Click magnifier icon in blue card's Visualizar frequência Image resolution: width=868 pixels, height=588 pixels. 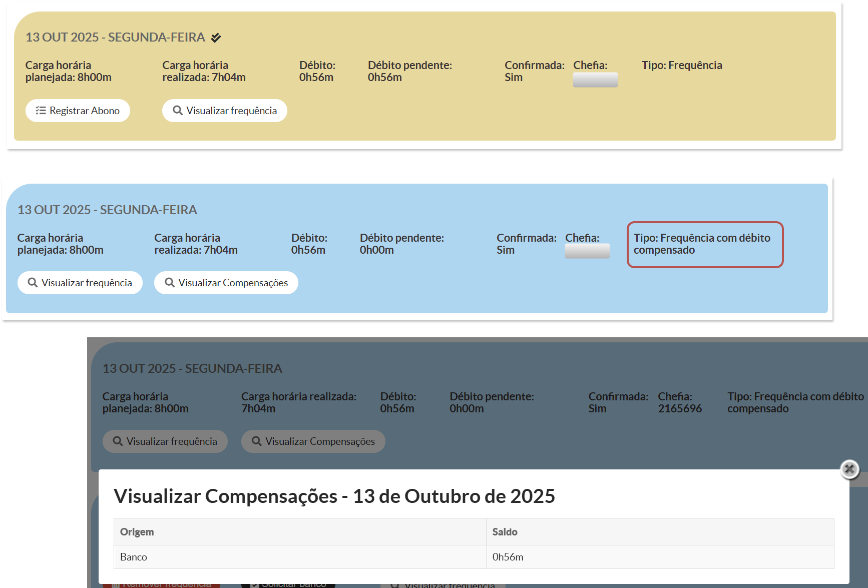(33, 283)
